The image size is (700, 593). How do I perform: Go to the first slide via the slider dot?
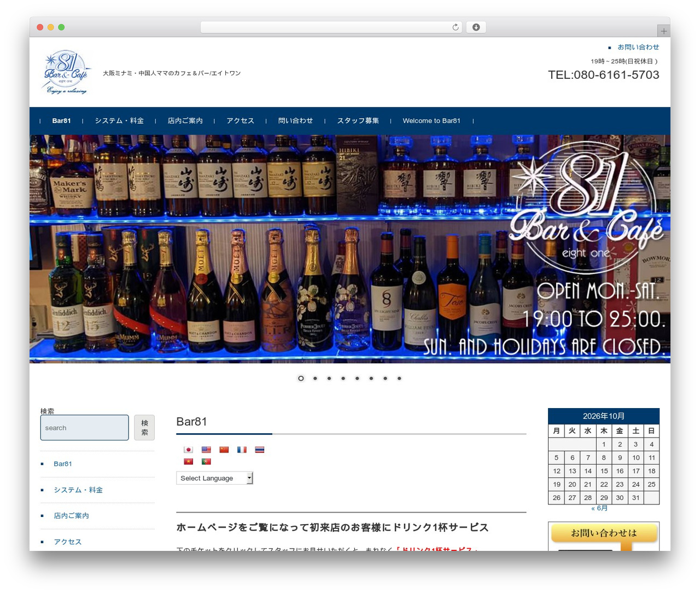click(301, 379)
